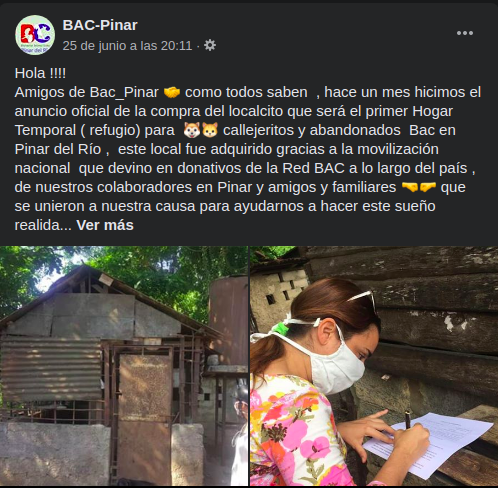Click the white document in right photo
This screenshot has height=488, width=498.
click(x=429, y=446)
